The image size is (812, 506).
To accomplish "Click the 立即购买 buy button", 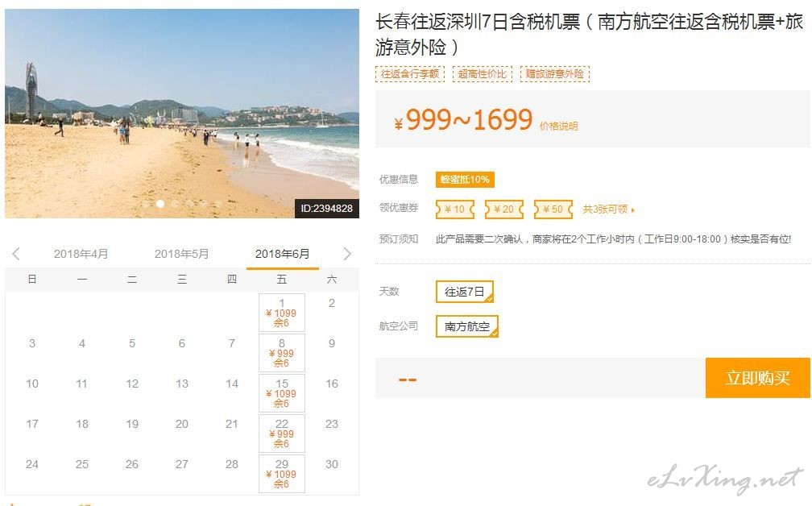I will 757,378.
